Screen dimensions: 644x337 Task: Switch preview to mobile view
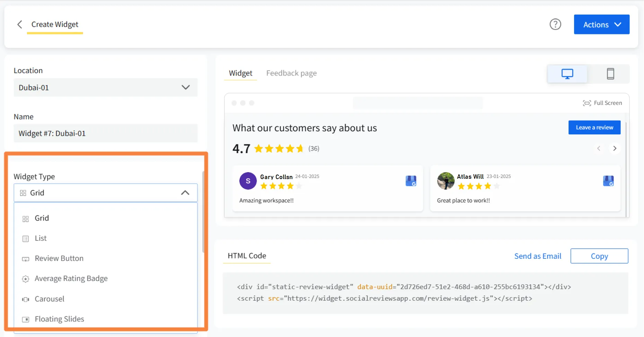coord(610,73)
